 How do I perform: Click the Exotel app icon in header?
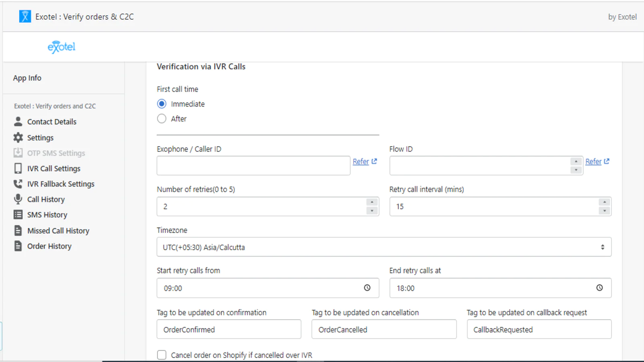click(25, 16)
